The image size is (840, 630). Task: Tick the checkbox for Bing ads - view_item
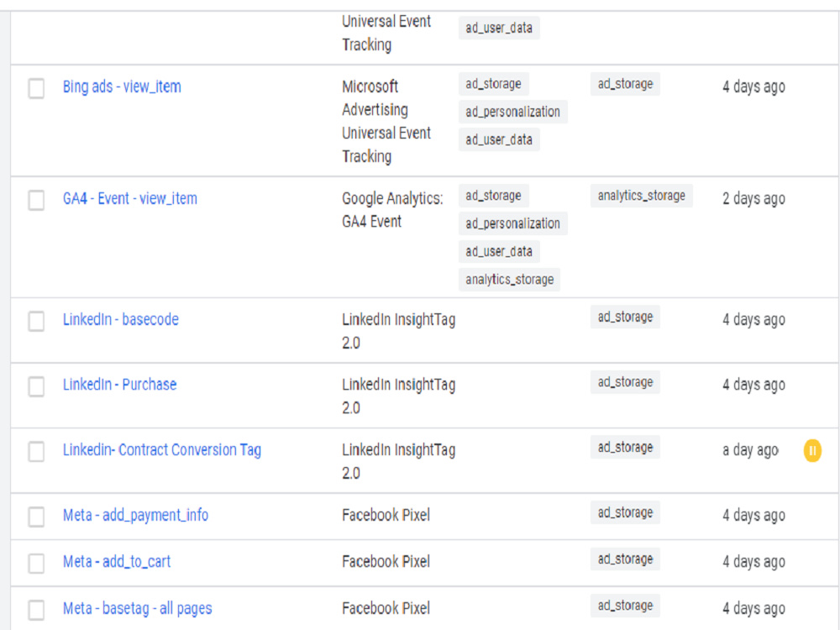pos(36,88)
